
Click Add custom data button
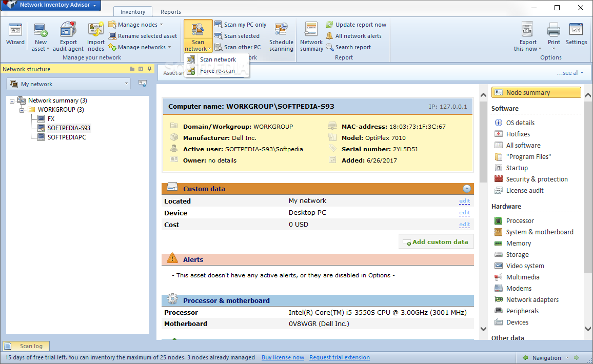(x=436, y=242)
